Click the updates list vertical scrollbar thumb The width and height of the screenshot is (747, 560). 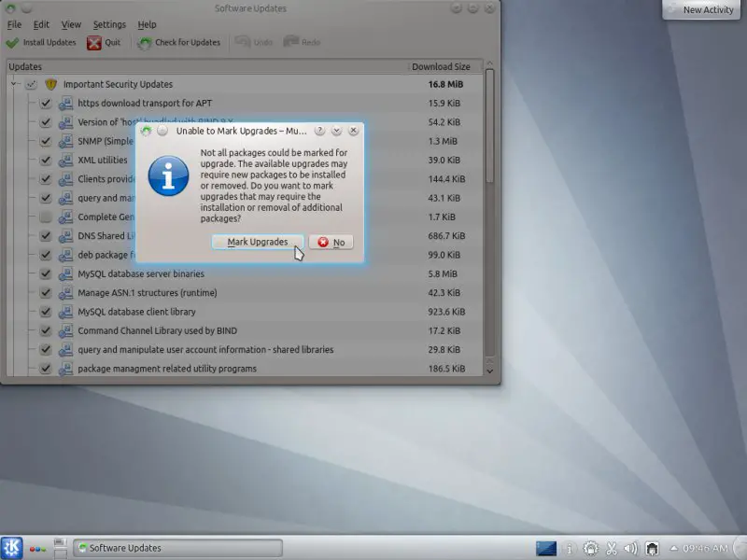tap(489, 126)
